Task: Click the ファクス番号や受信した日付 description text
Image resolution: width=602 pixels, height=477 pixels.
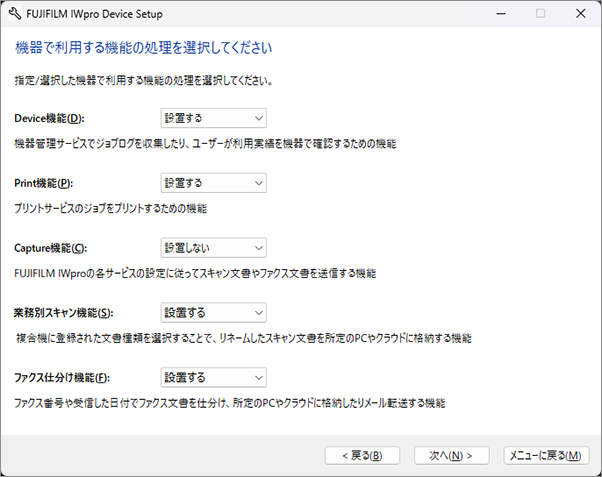Action: click(230, 403)
